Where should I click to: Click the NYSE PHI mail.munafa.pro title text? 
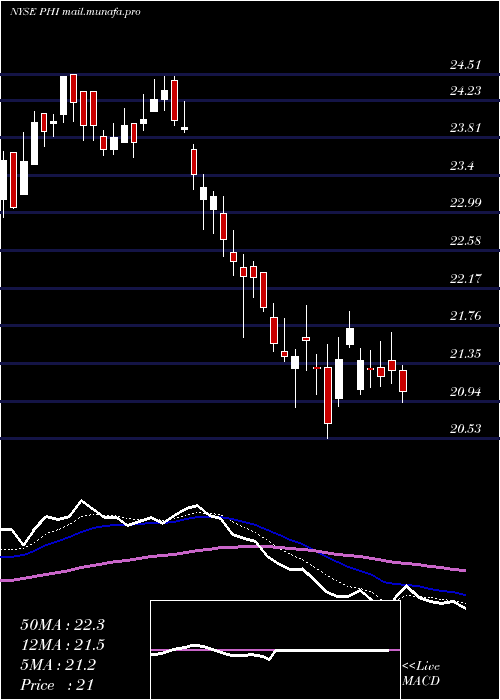point(75,12)
